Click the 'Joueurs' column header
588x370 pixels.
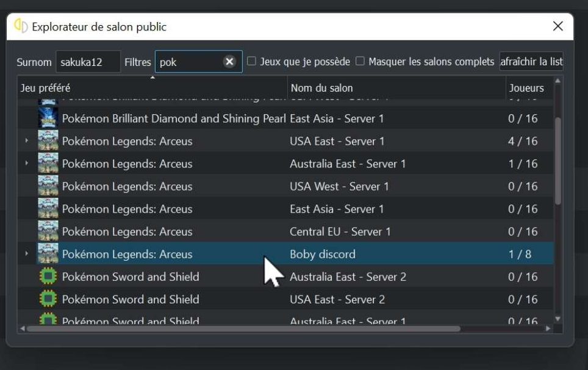[x=528, y=88]
